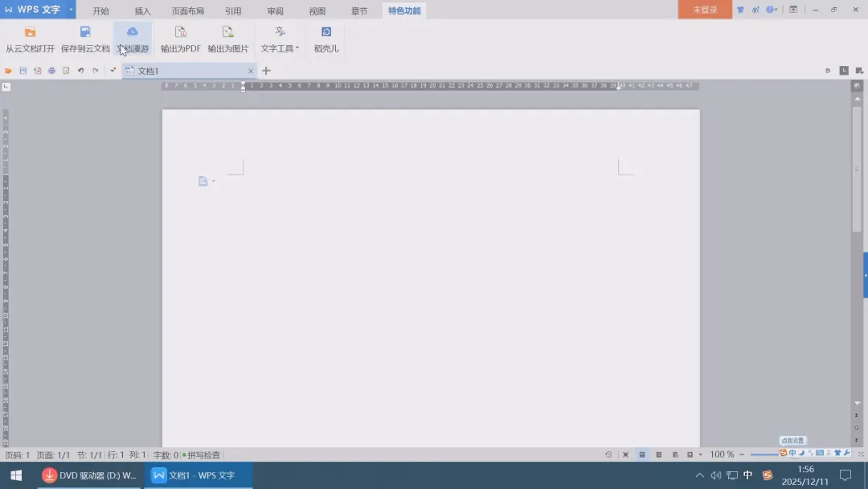This screenshot has height=489, width=868.
Task: Click the page number 页码: 1 status entry
Action: point(17,455)
